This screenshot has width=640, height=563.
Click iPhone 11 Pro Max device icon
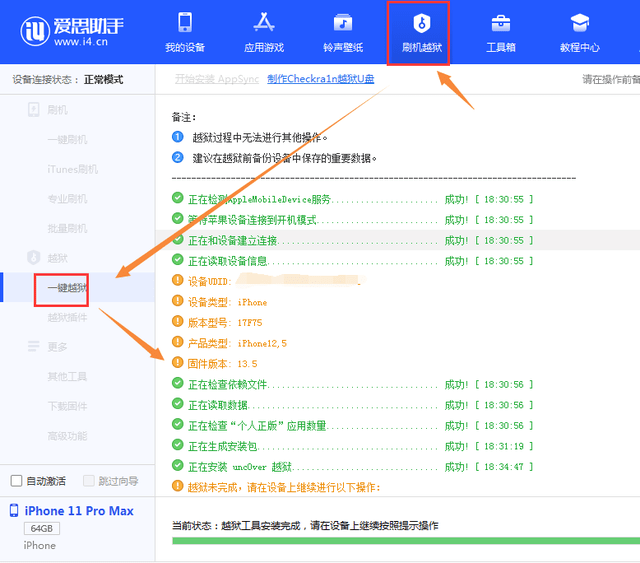pos(14,510)
